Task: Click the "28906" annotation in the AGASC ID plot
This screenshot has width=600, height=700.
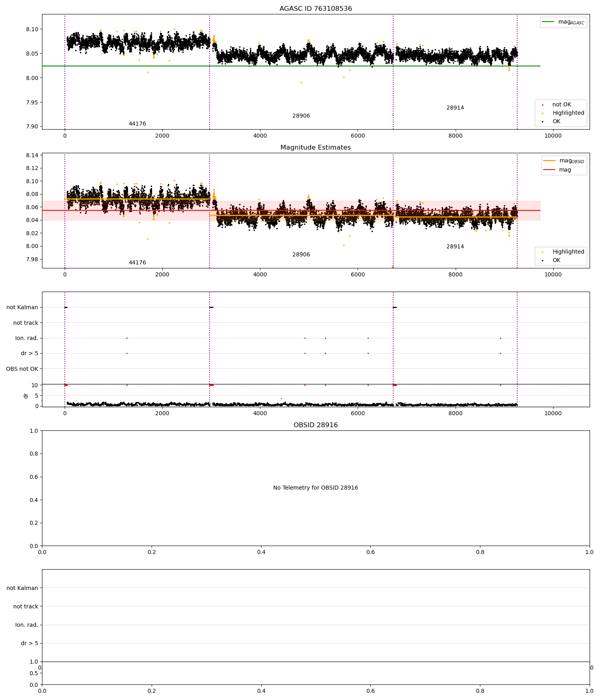Action: (301, 116)
